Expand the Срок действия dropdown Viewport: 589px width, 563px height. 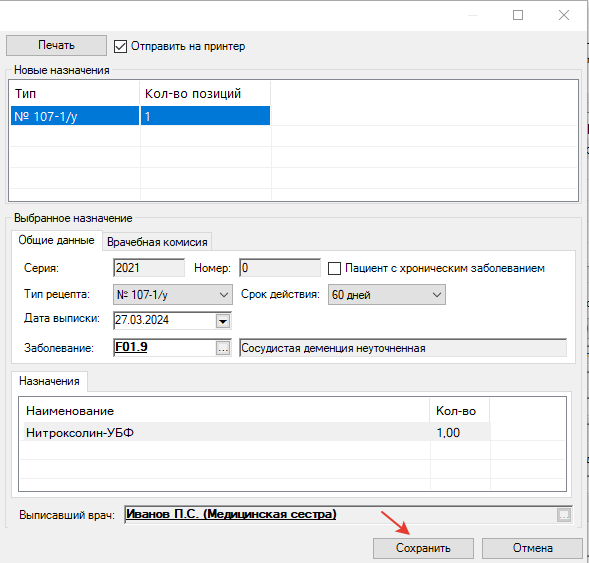pyautogui.click(x=387, y=294)
